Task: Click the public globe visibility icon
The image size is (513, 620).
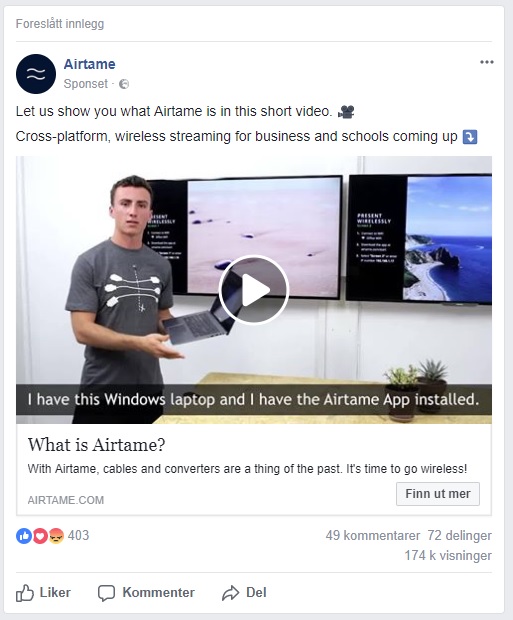Action: [124, 84]
